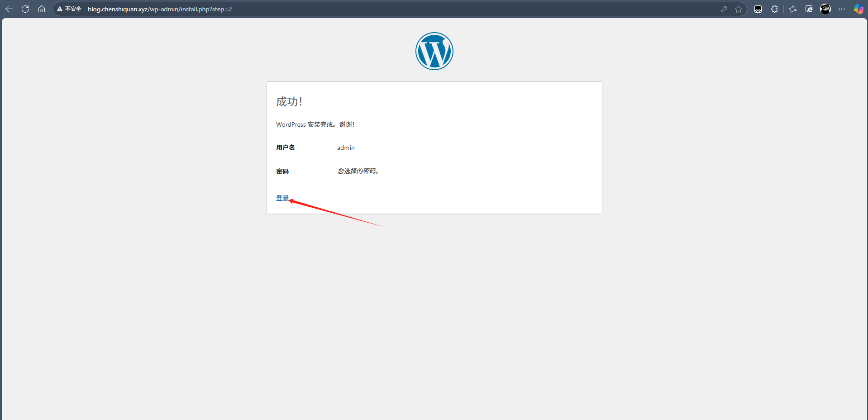Click the 成功! heading
The height and width of the screenshot is (420, 868).
(x=289, y=102)
